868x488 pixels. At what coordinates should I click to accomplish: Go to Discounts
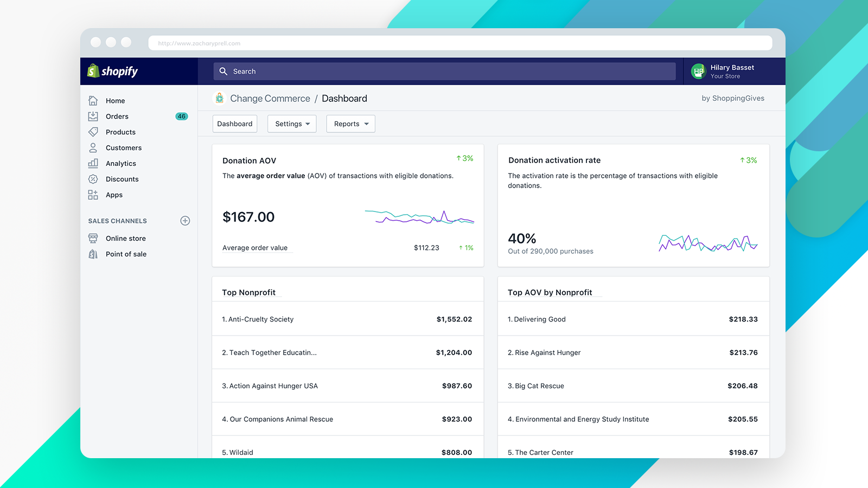coord(122,179)
